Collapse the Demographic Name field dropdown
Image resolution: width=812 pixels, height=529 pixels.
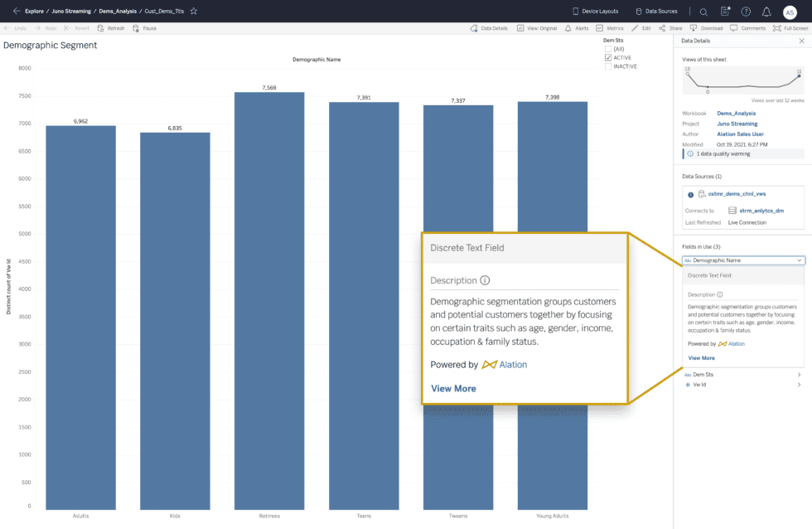[x=799, y=260]
